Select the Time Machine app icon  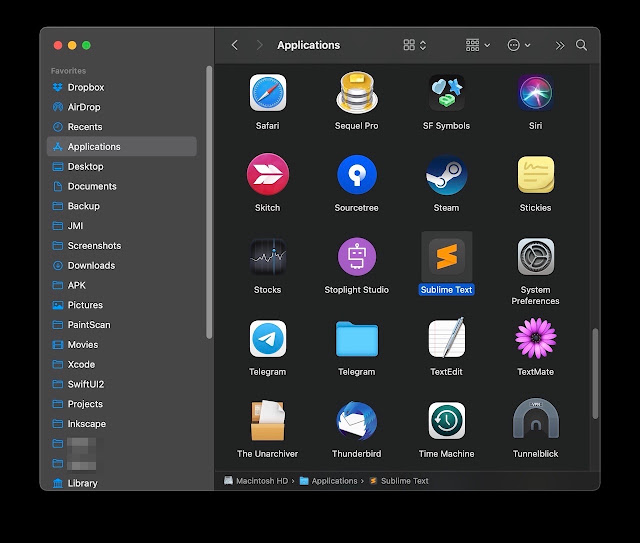tap(447, 421)
